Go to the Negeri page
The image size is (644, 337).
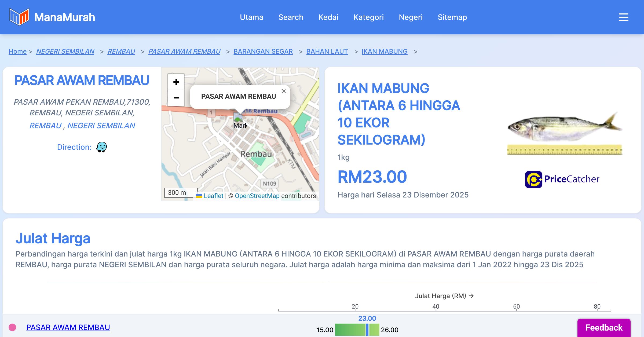[411, 17]
